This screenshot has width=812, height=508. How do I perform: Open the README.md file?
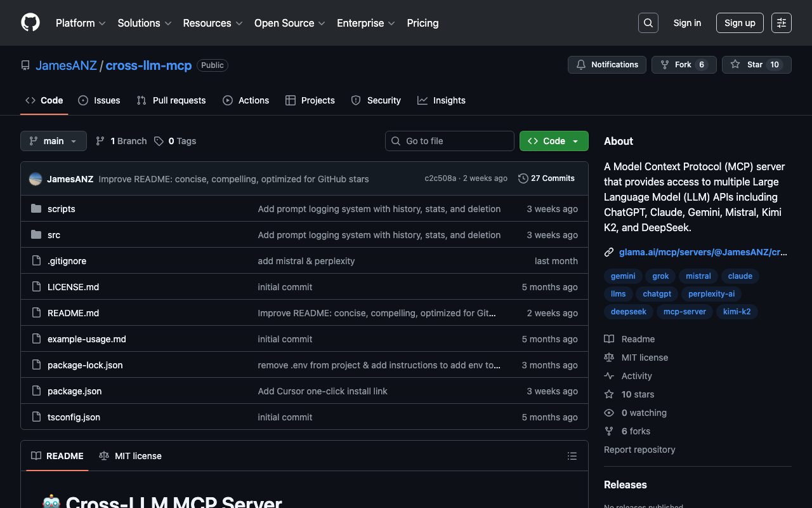(x=73, y=313)
